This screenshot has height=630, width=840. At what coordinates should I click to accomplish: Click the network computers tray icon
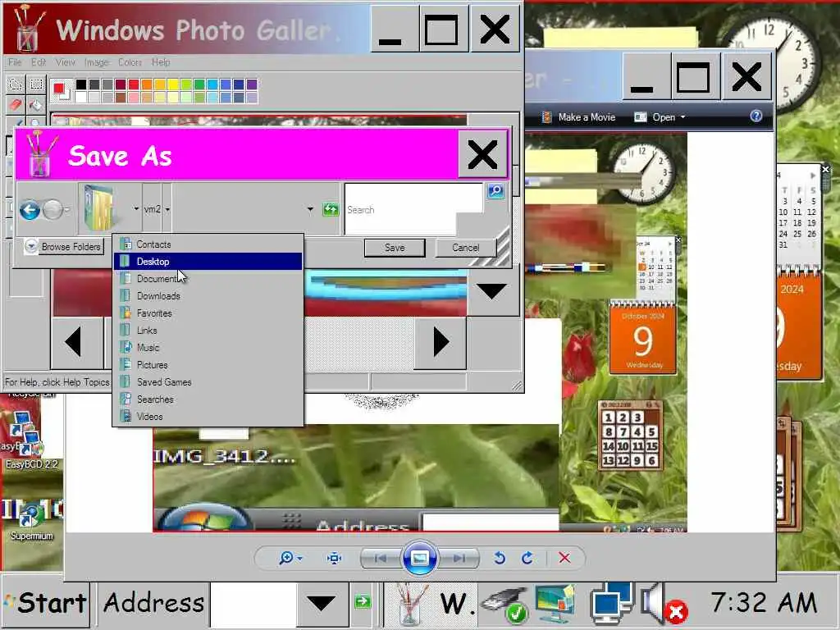click(x=612, y=603)
